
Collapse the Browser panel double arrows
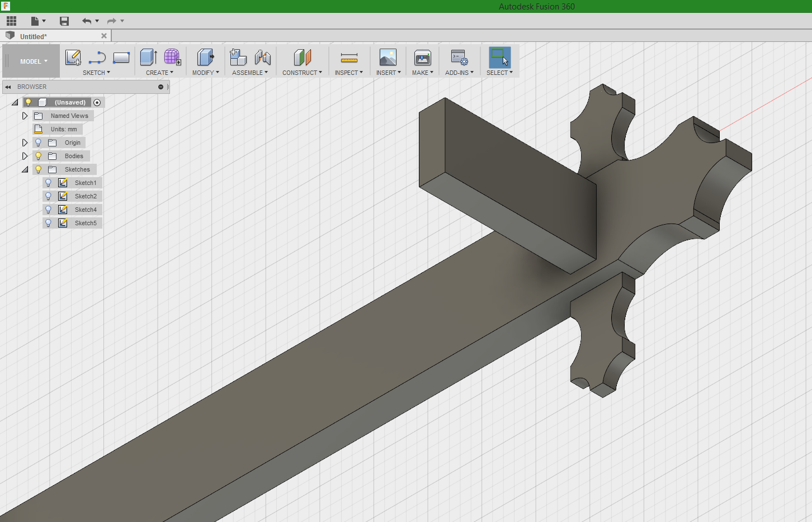[8, 87]
